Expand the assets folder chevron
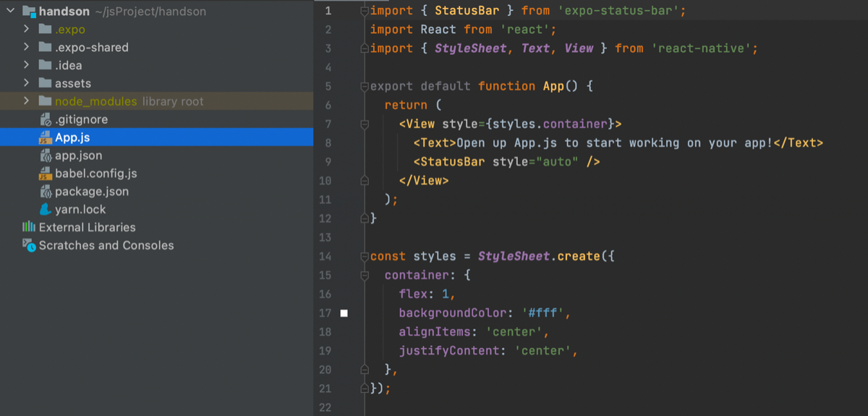 (27, 84)
